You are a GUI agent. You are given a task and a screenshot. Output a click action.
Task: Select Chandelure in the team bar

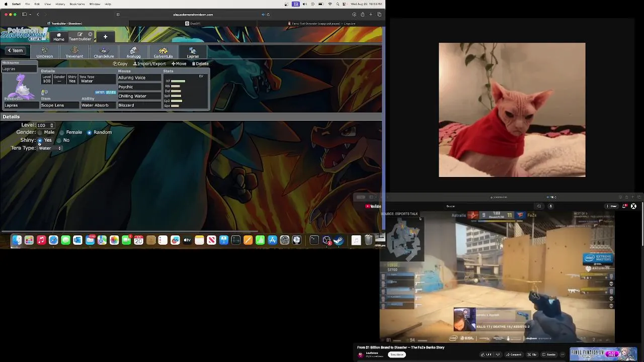104,52
